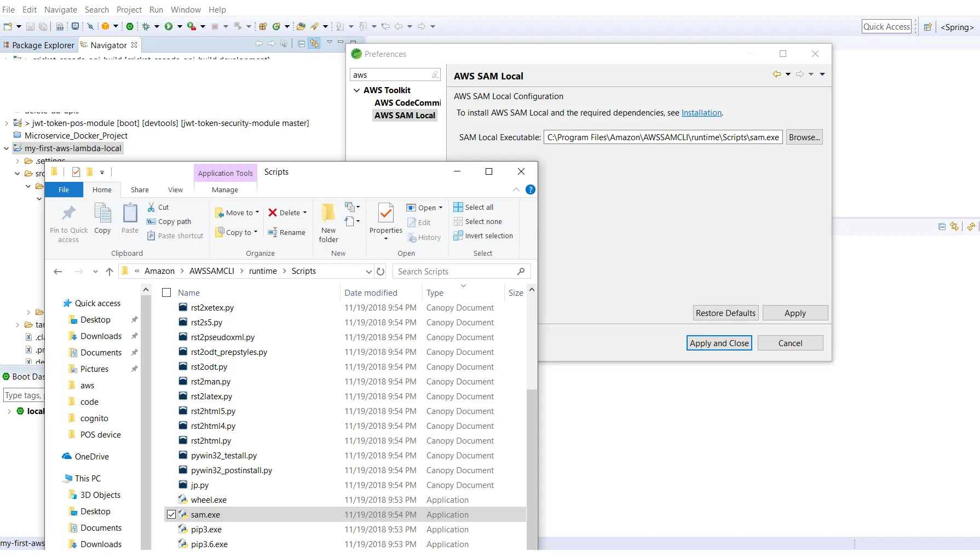This screenshot has width=980, height=557.
Task: Collapse the Explorer ribbon with the chevron
Action: point(516,190)
